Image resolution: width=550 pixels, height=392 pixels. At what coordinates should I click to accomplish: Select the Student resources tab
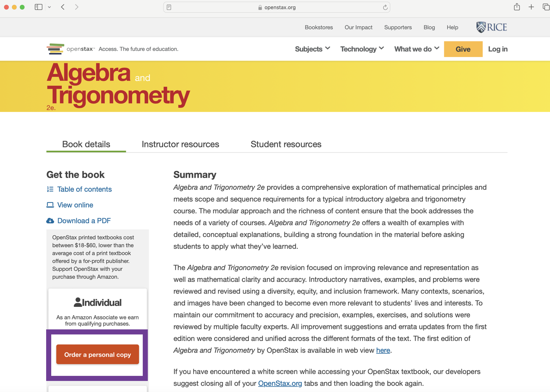coord(286,144)
